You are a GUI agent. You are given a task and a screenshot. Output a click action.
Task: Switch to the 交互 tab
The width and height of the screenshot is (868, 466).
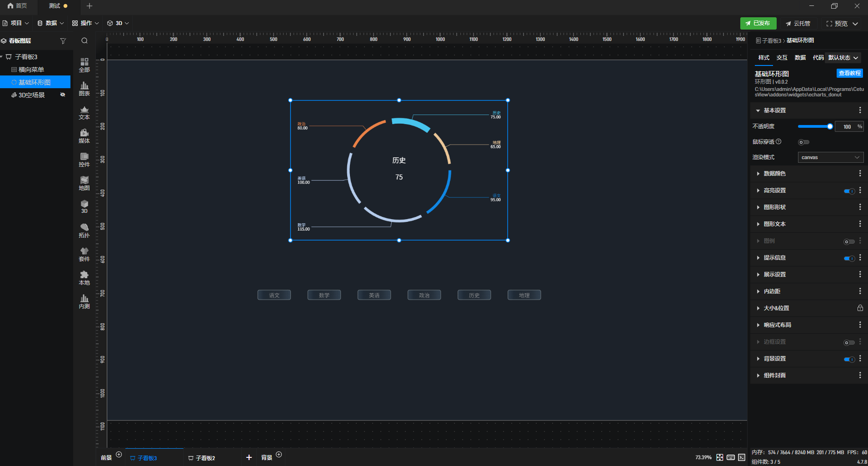tap(782, 58)
